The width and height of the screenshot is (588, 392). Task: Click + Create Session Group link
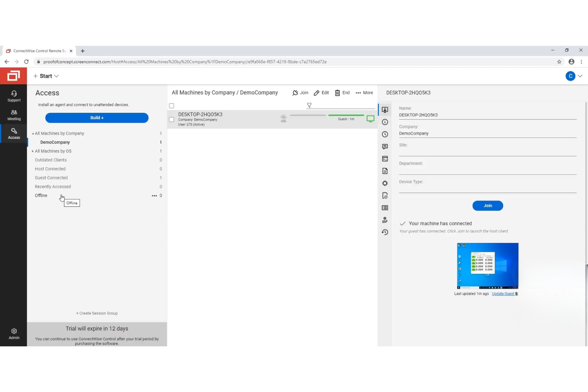97,313
